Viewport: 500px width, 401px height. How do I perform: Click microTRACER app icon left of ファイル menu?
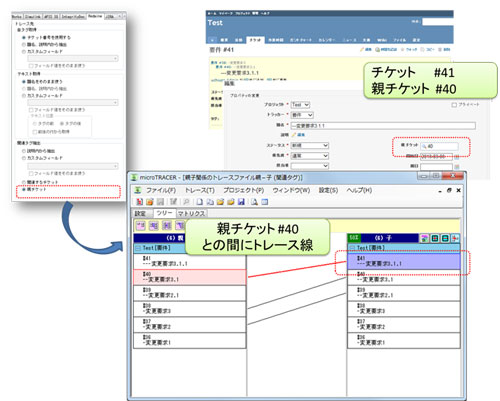tap(137, 190)
